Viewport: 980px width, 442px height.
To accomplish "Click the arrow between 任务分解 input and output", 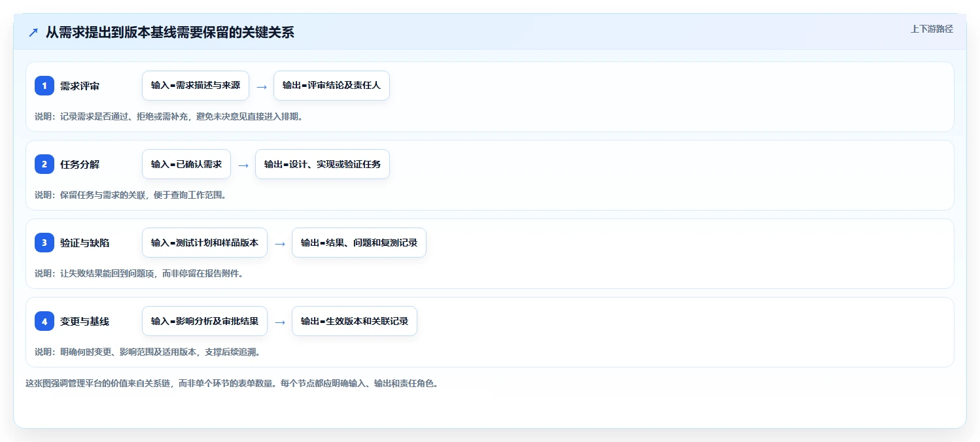I will click(243, 165).
